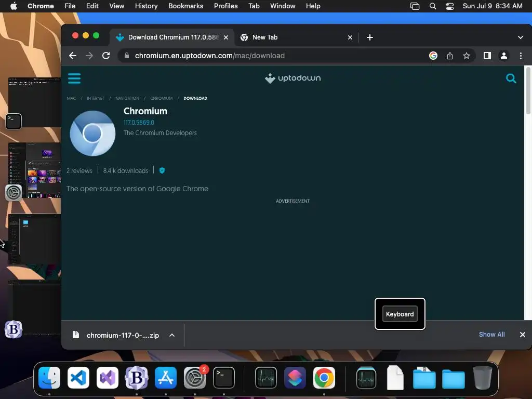Go to the NAVIGATION breadcrumb
This screenshot has width=532, height=399.
point(127,98)
